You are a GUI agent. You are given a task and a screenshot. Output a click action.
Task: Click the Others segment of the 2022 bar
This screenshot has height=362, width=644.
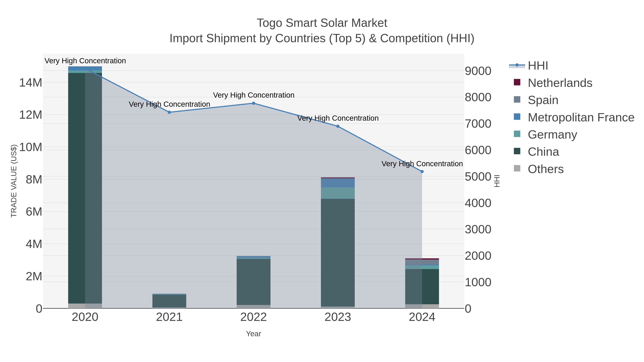(253, 307)
